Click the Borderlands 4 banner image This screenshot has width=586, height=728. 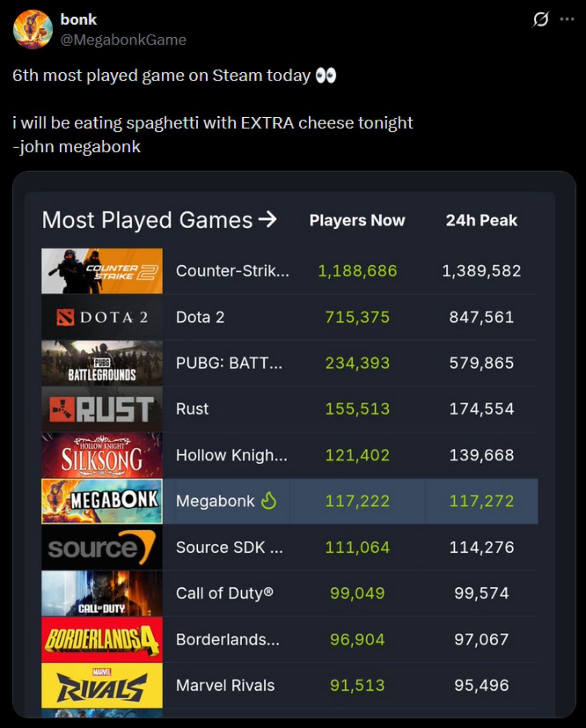click(x=102, y=639)
